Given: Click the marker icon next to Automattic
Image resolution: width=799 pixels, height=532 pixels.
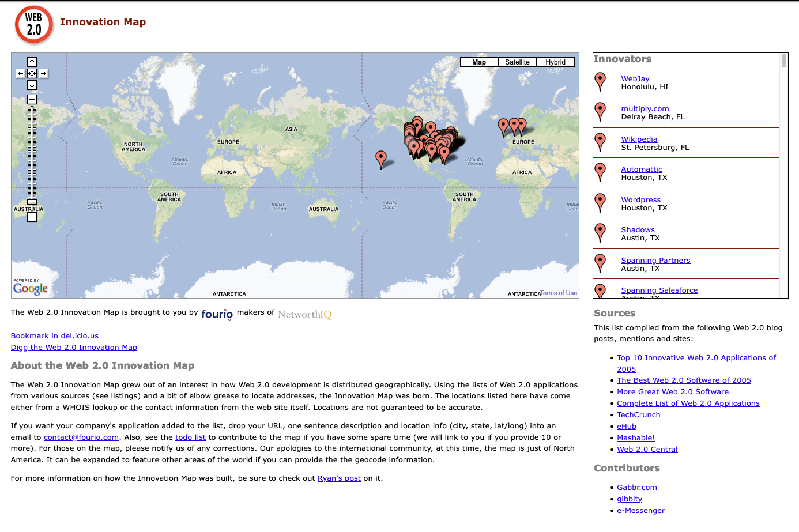Looking at the screenshot, I should [600, 172].
